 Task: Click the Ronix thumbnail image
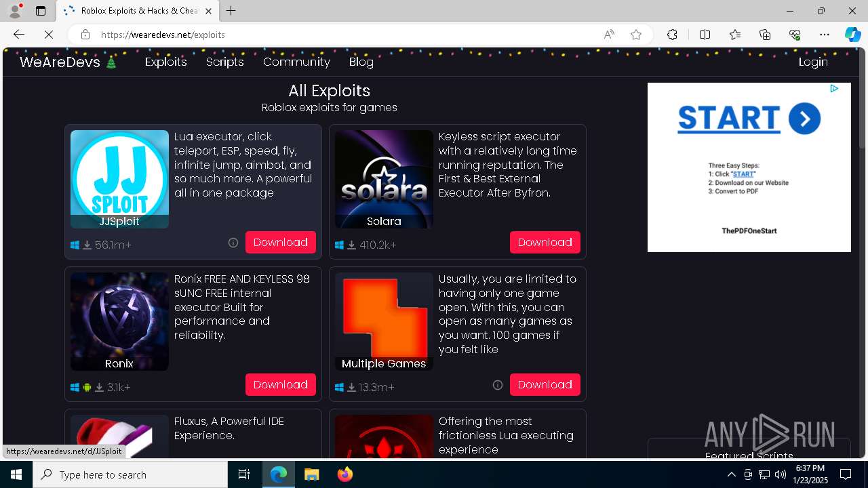click(119, 321)
